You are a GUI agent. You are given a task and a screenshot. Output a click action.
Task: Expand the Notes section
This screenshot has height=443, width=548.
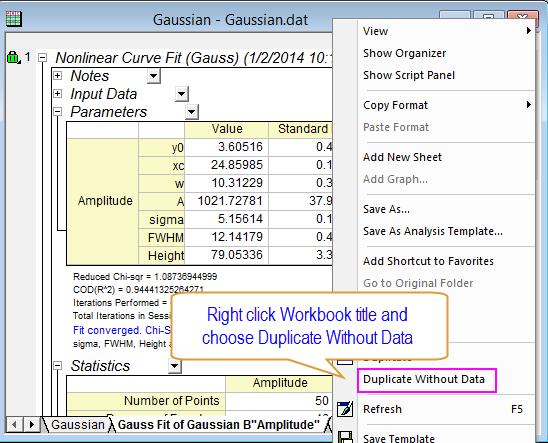(x=58, y=76)
